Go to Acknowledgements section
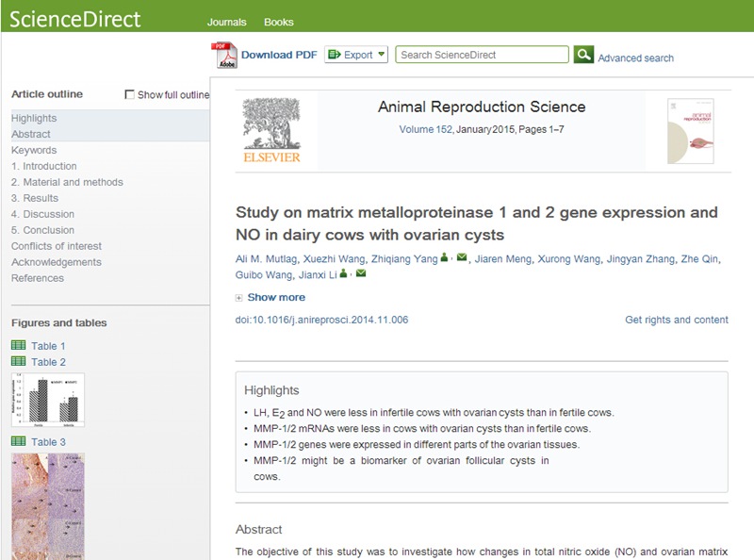754x560 pixels. click(x=57, y=262)
